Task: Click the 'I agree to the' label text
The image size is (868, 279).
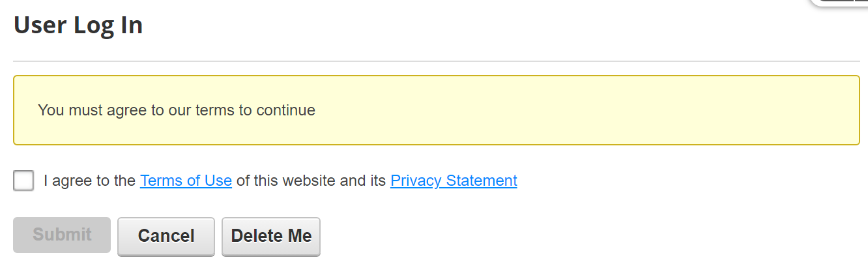Action: tap(89, 181)
